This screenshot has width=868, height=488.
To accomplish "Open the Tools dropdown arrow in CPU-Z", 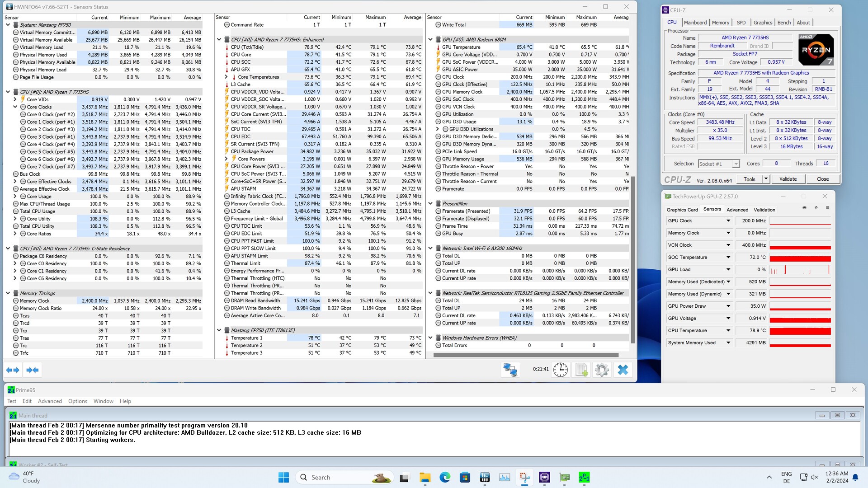I will coord(766,179).
